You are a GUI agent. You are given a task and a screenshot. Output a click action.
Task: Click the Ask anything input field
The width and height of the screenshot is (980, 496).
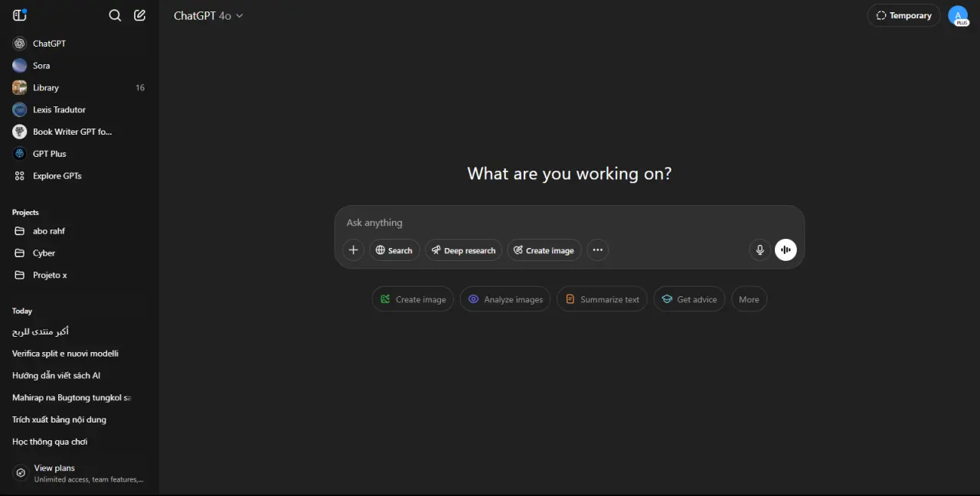(x=569, y=223)
